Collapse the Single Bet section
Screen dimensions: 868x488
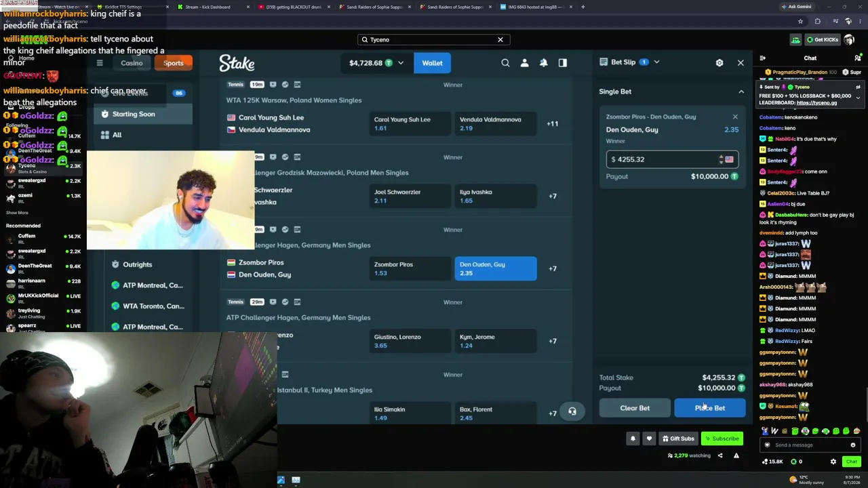coord(741,91)
